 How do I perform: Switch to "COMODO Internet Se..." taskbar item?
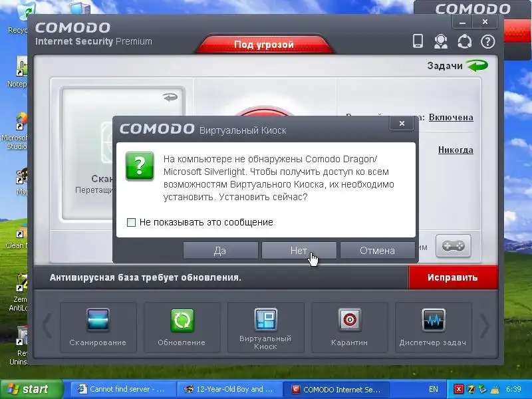point(336,389)
